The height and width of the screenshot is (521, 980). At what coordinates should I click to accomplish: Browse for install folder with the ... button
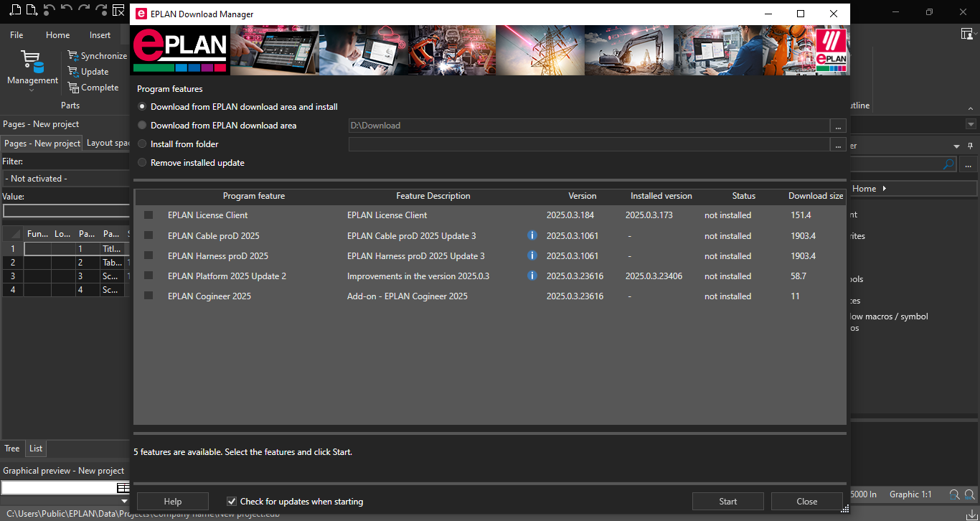coord(838,144)
